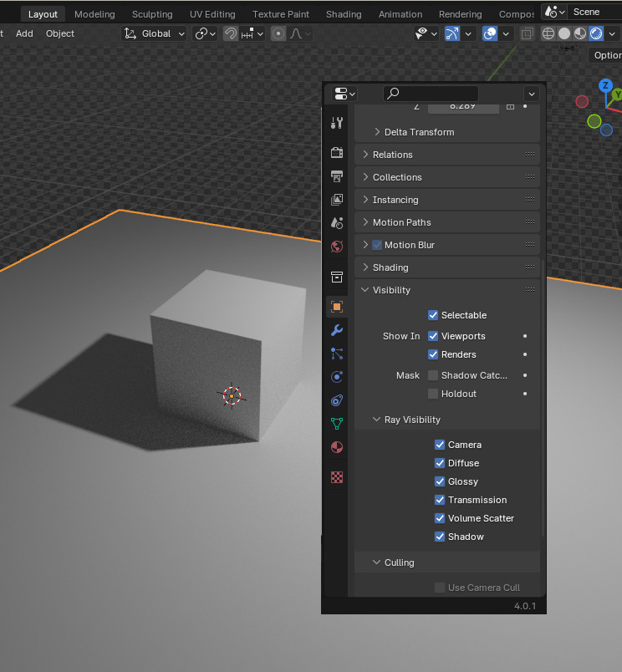The width and height of the screenshot is (622, 672).
Task: Open the properties options dropdown arrow
Action: pyautogui.click(x=532, y=94)
